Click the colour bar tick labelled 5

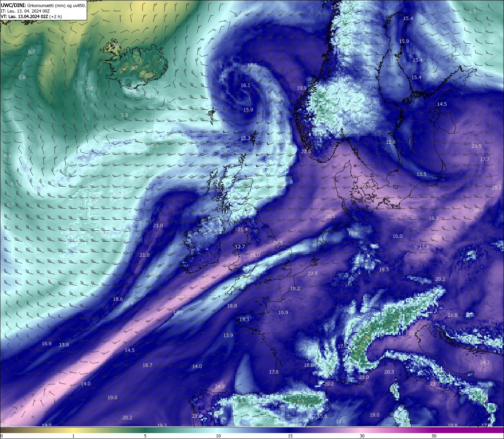click(x=145, y=436)
